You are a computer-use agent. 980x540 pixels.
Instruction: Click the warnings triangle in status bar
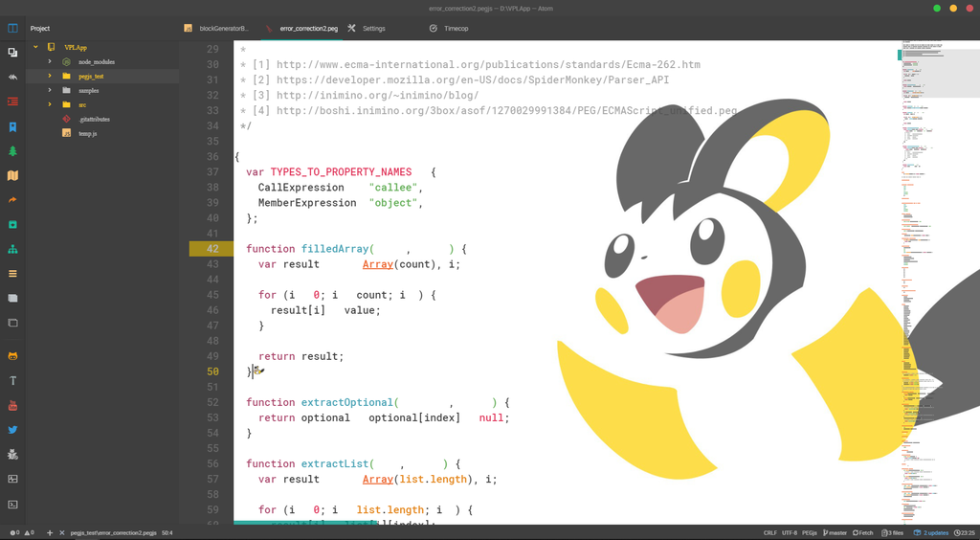(28, 533)
